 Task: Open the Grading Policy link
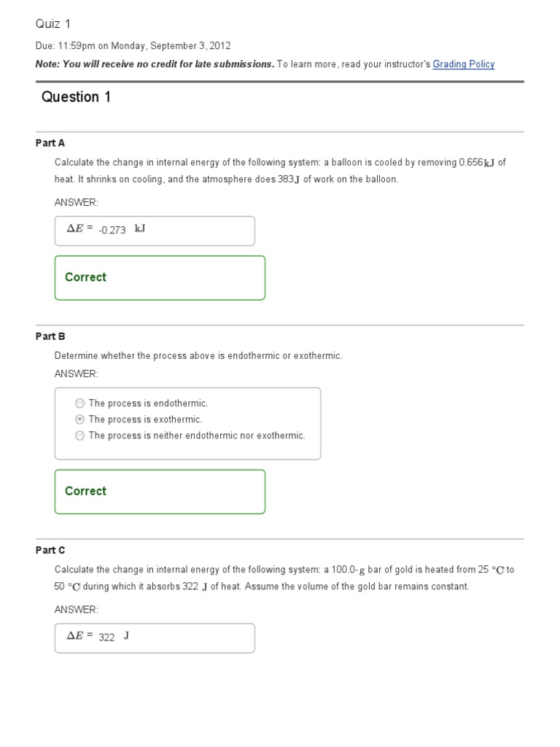point(463,64)
